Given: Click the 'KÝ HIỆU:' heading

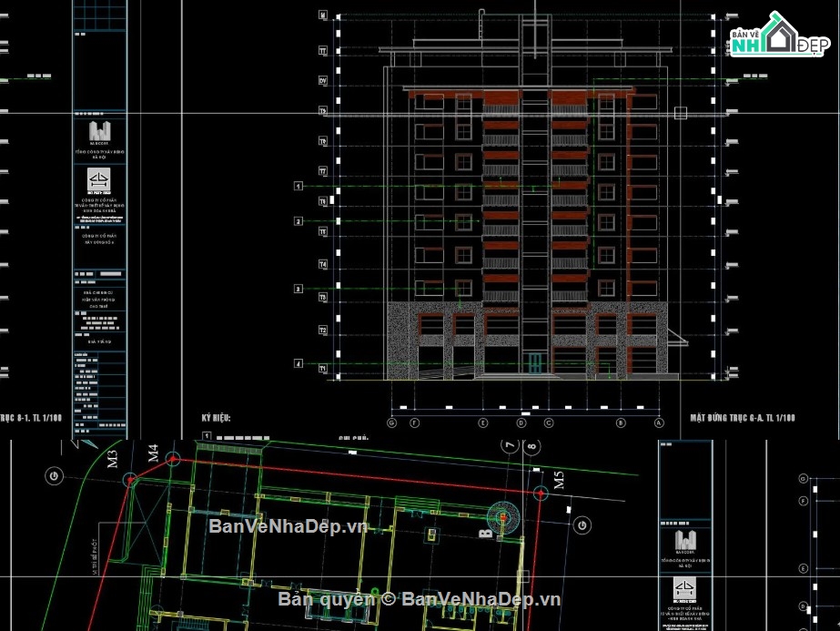Looking at the screenshot, I should click(x=217, y=418).
